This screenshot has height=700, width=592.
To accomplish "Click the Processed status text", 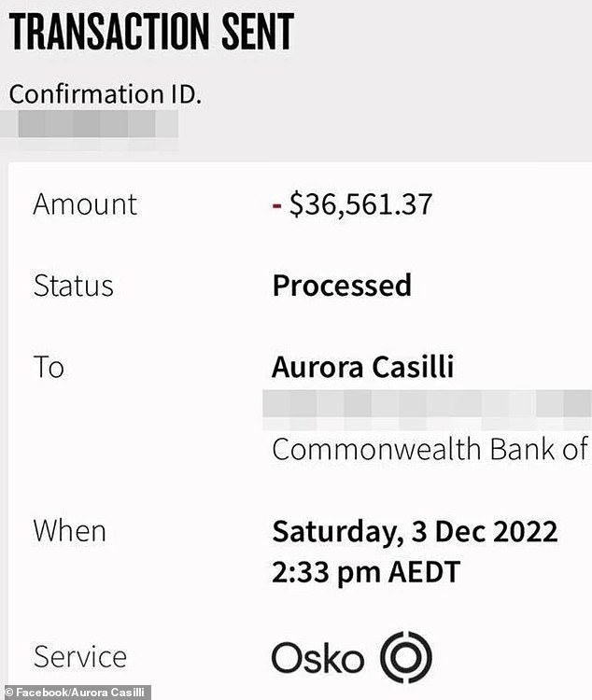I will pyautogui.click(x=341, y=286).
